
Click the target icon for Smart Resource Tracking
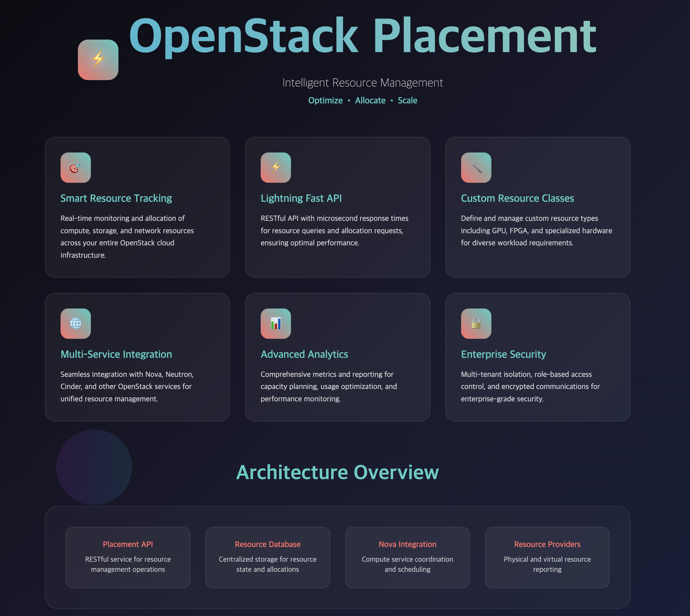coord(75,168)
